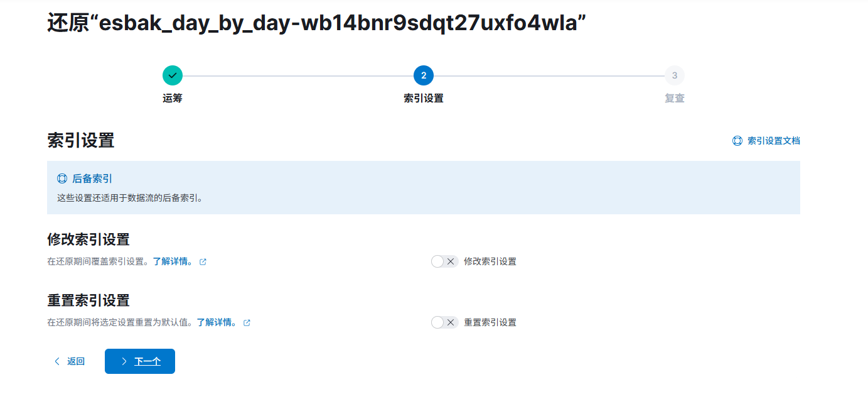
Task: Click the 复查 step label
Action: pyautogui.click(x=675, y=99)
